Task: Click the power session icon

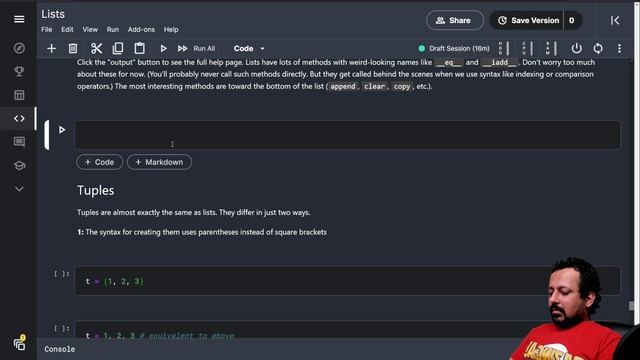Action: (576, 49)
